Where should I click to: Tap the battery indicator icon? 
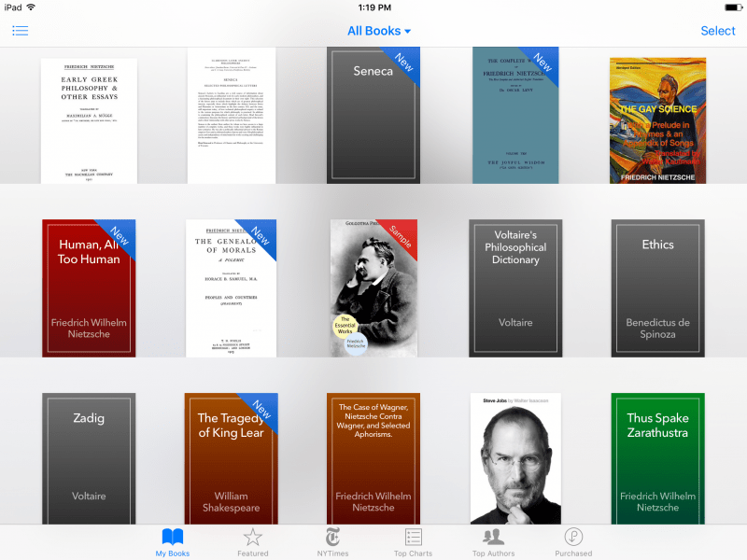[x=733, y=7]
